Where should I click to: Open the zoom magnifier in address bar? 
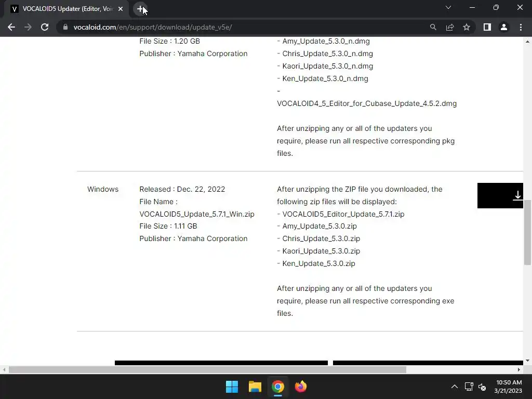(433, 27)
